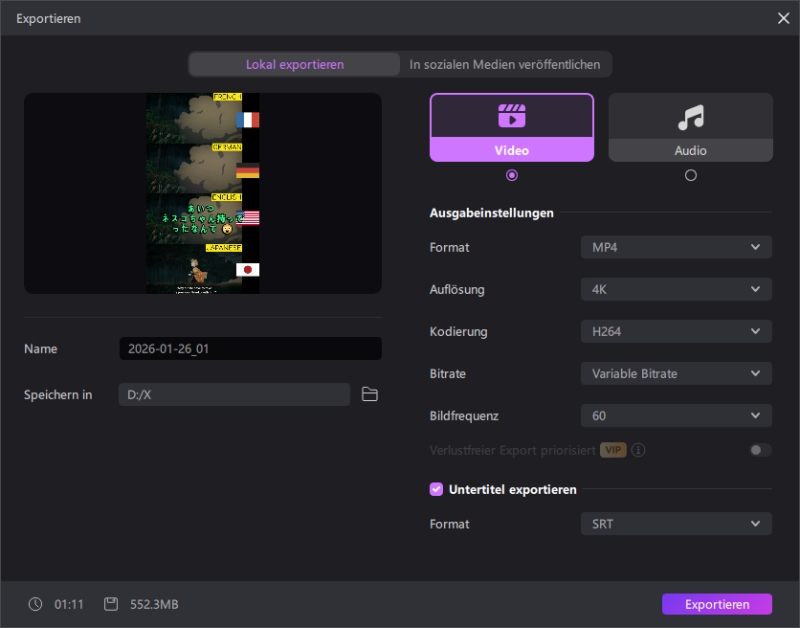Toggle Verlustfreier Export priorisiert switch
The width and height of the screenshot is (800, 628).
point(760,450)
